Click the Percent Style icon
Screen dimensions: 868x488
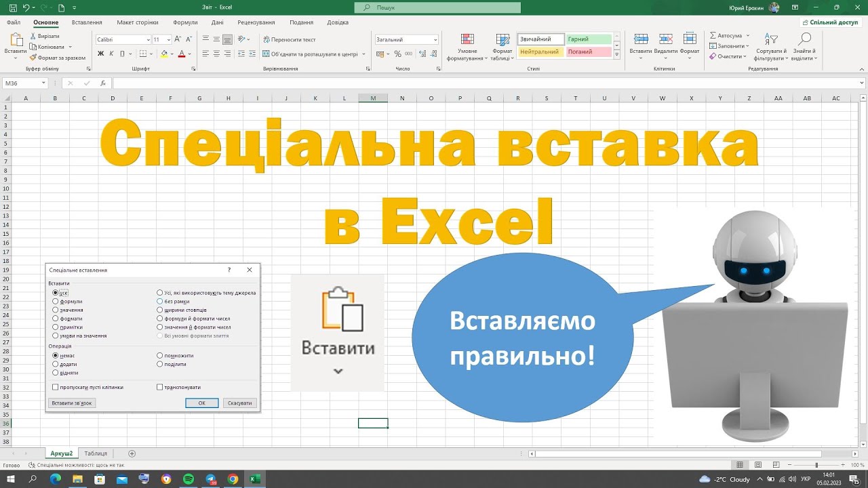[x=398, y=54]
